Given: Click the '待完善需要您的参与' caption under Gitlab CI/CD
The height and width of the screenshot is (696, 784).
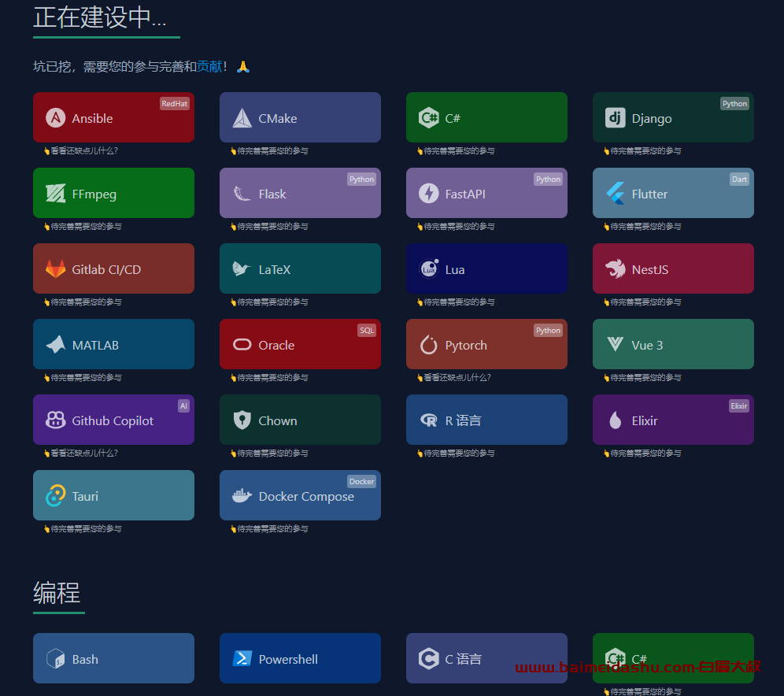Looking at the screenshot, I should (x=83, y=302).
